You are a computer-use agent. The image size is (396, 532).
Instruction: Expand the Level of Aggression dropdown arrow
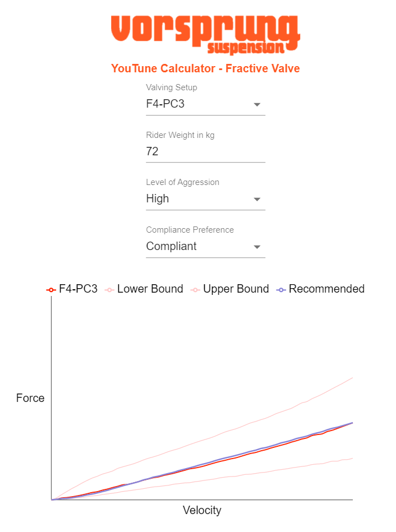coord(257,199)
